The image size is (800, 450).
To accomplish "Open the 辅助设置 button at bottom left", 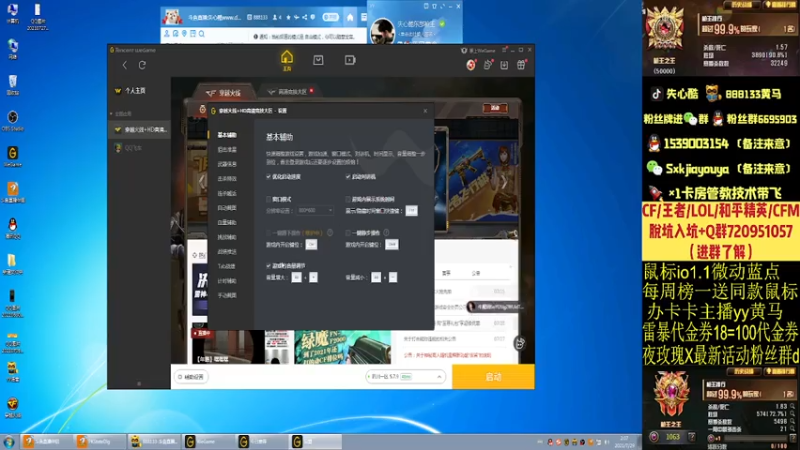I will (x=191, y=377).
